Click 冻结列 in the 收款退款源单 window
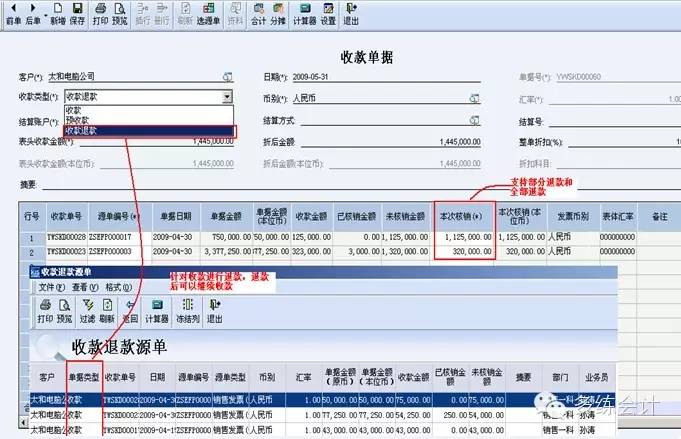The width and height of the screenshot is (681, 439). coord(188,311)
